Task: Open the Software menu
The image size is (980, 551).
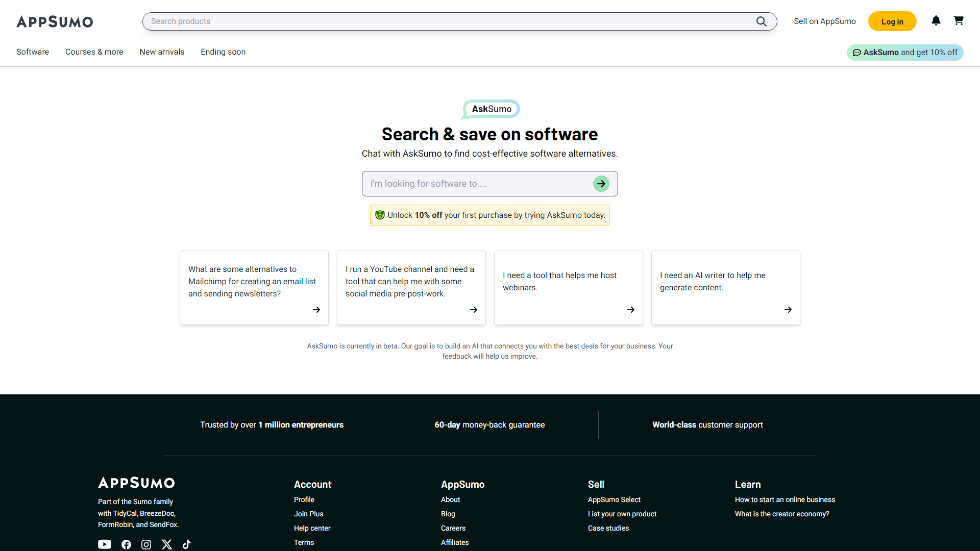Action: coord(33,52)
